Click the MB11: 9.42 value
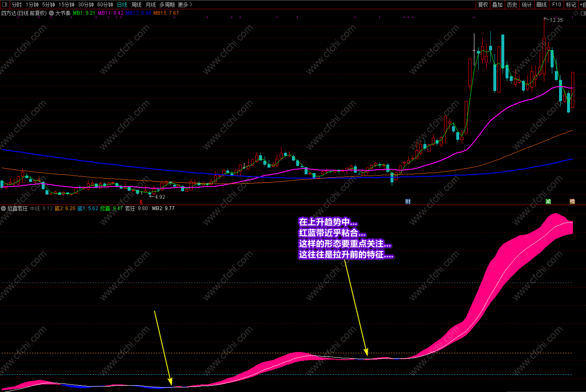Viewport: 586px width, 392px height. pyautogui.click(x=110, y=13)
